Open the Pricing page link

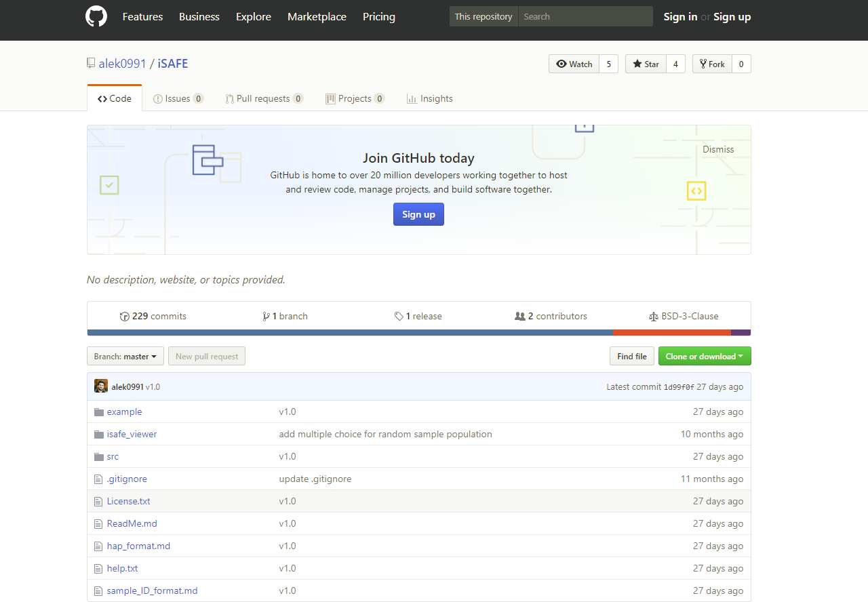click(379, 16)
